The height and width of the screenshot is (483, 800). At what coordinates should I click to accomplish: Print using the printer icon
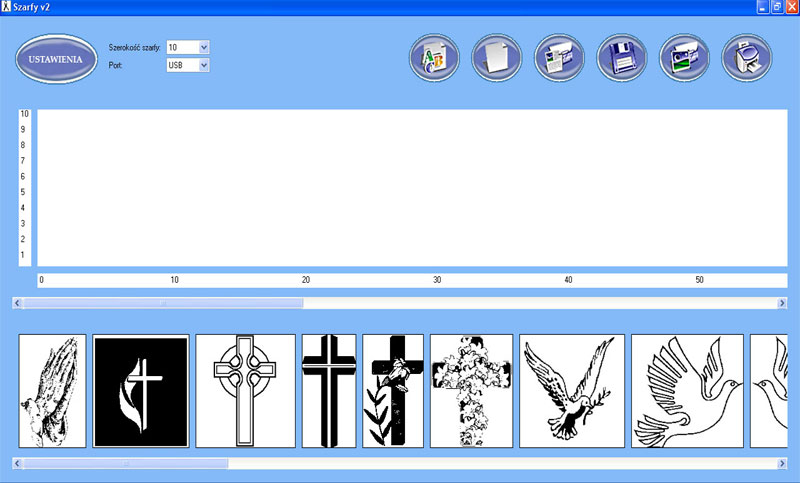[746, 58]
